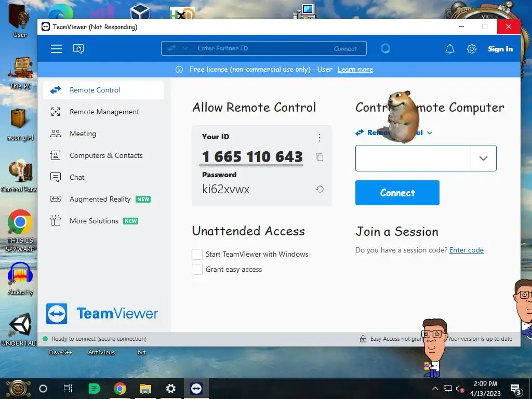Open notifications bell icon
The image size is (532, 399).
(x=450, y=49)
